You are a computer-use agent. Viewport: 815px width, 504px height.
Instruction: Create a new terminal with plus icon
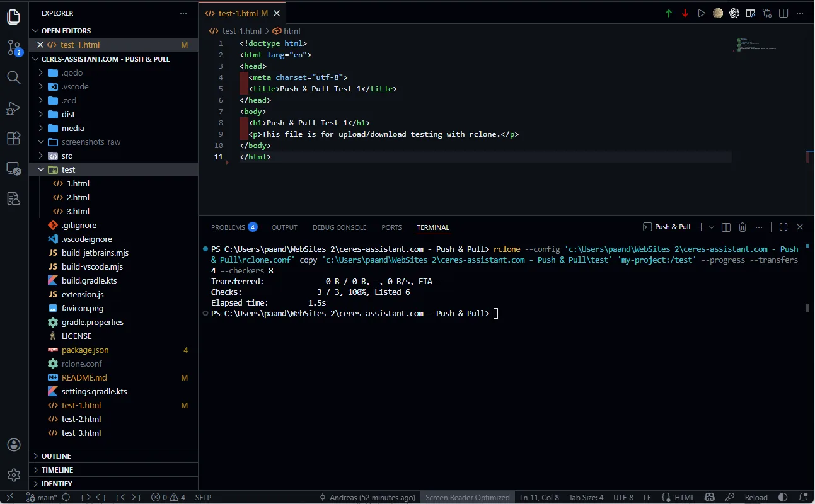coord(701,227)
